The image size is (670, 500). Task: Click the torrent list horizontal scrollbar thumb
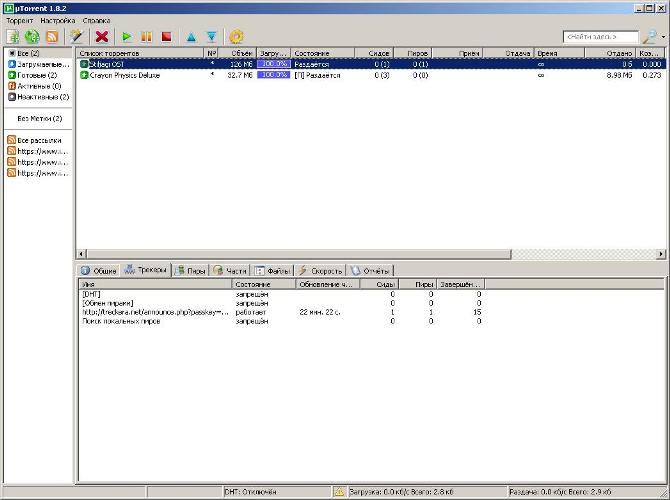pos(299,254)
